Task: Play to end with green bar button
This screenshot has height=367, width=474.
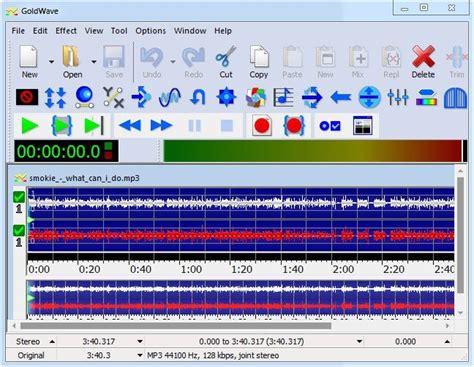Action: (x=94, y=126)
